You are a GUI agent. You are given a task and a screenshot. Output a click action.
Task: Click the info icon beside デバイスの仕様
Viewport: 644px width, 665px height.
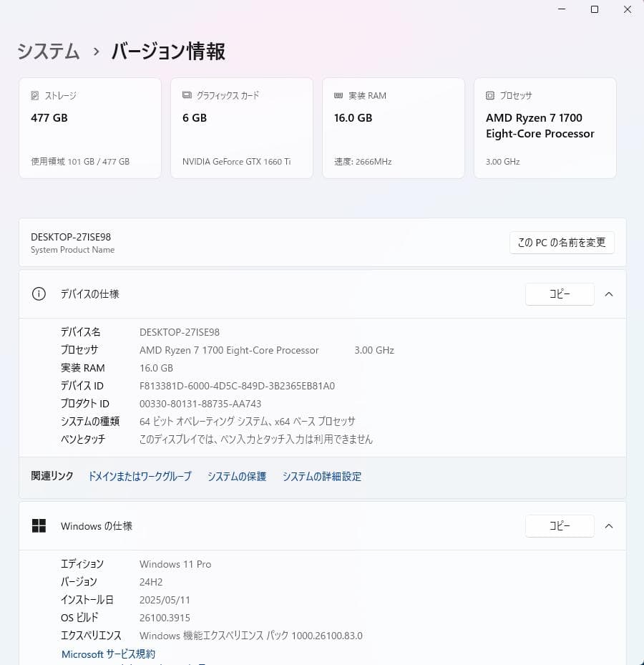38,293
